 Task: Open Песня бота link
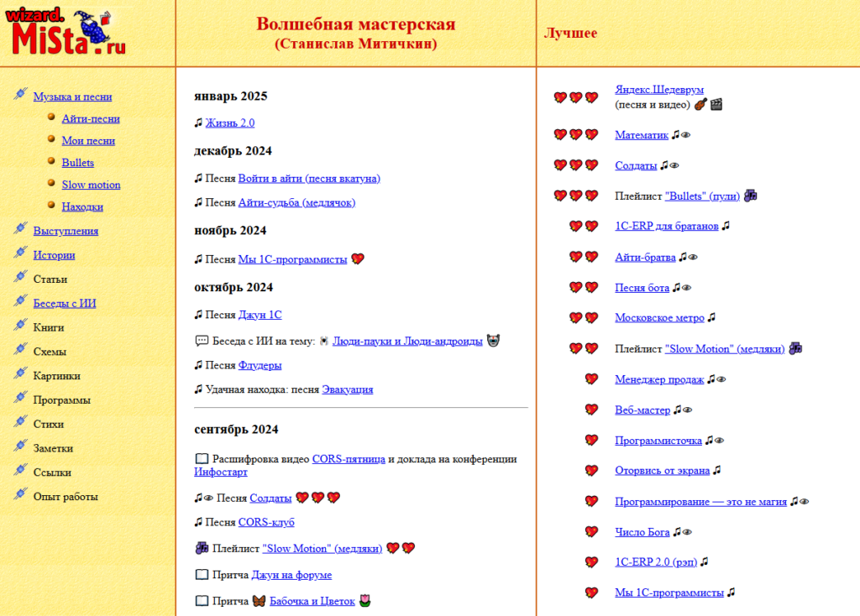pos(642,288)
